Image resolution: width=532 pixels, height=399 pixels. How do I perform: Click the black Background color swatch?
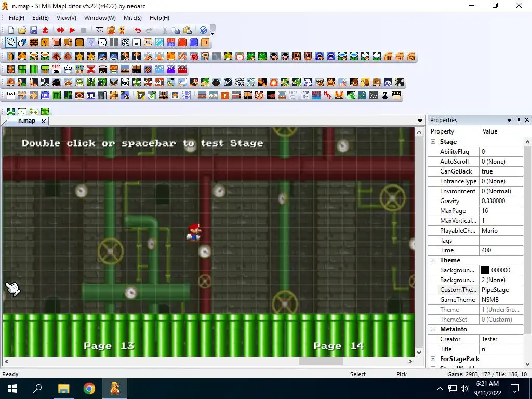[x=485, y=270]
